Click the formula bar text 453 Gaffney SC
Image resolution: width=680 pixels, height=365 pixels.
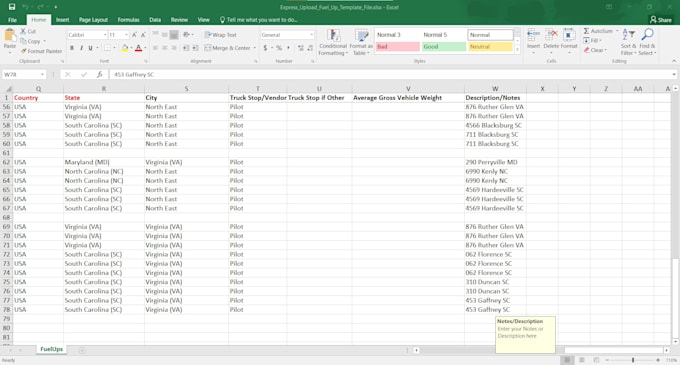134,75
